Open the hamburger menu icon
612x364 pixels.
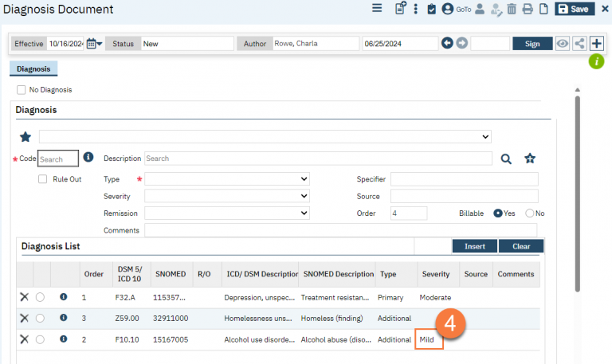coord(377,9)
